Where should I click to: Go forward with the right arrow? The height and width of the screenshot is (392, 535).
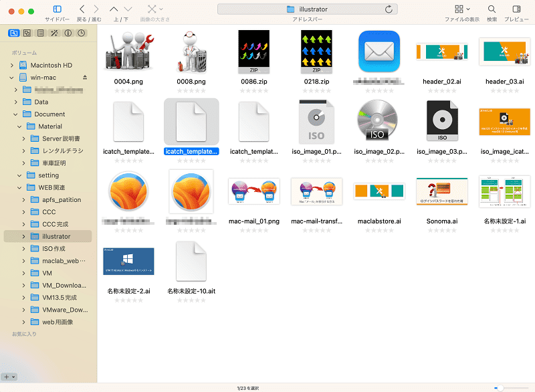[x=96, y=9]
